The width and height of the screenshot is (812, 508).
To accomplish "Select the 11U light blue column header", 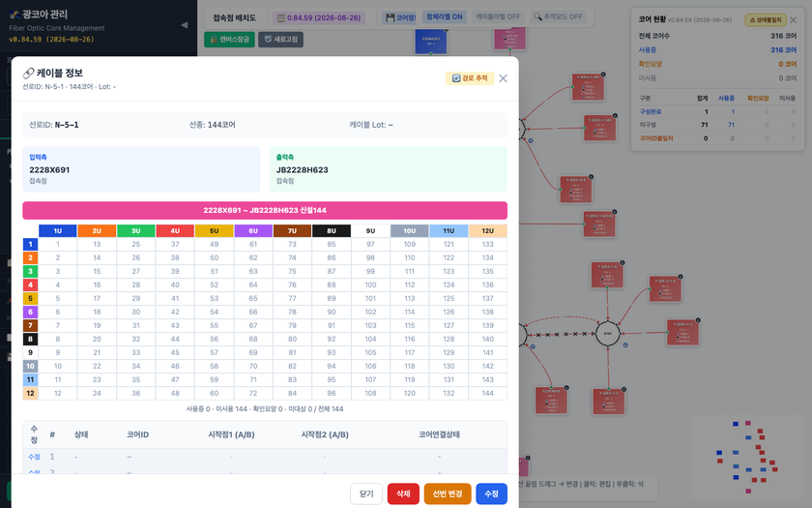I will tap(449, 230).
